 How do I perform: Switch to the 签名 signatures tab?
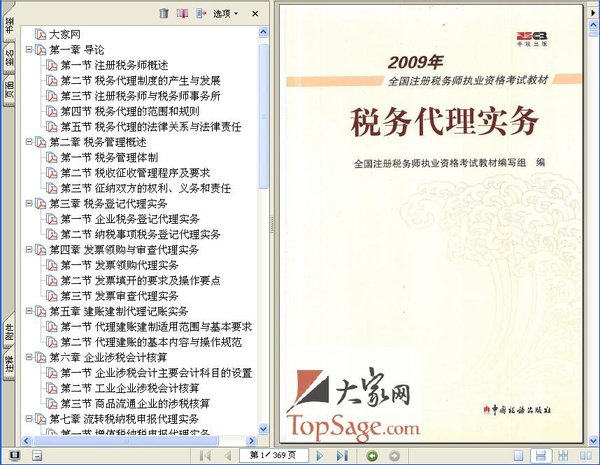(9, 58)
